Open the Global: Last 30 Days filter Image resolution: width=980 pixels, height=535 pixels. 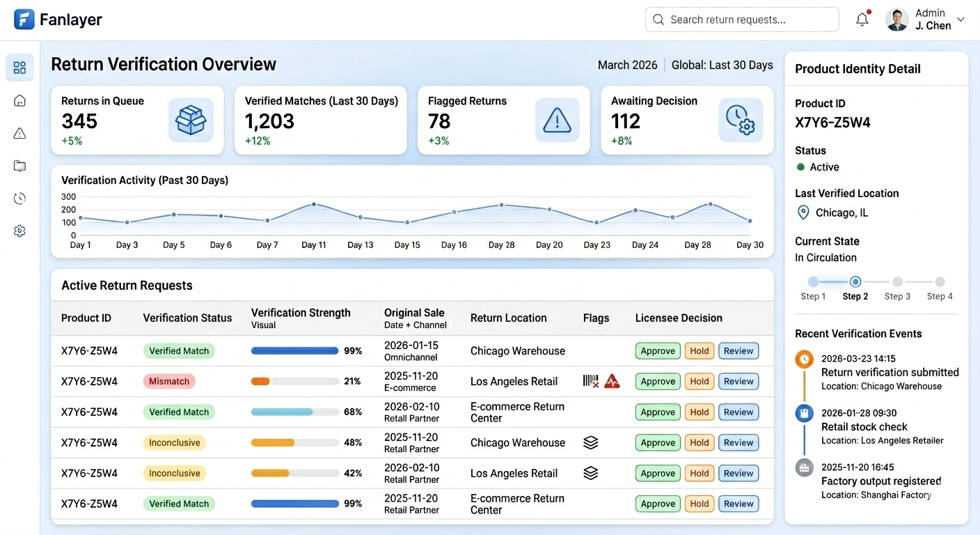722,65
